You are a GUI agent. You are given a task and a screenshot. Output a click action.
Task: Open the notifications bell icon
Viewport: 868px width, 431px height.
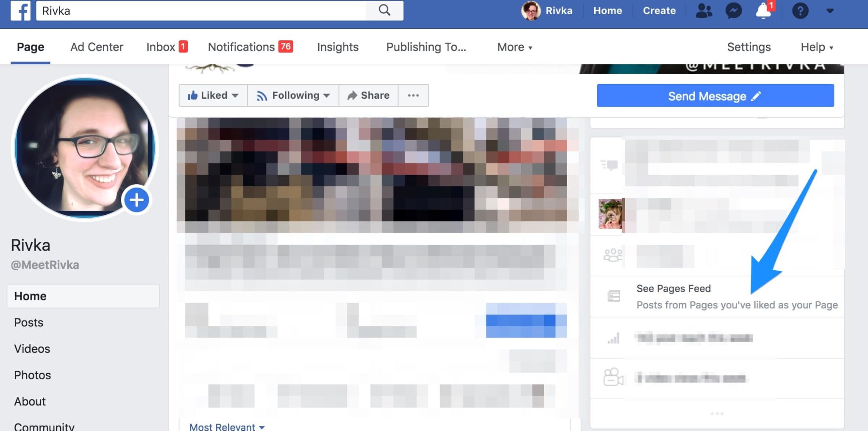point(763,11)
